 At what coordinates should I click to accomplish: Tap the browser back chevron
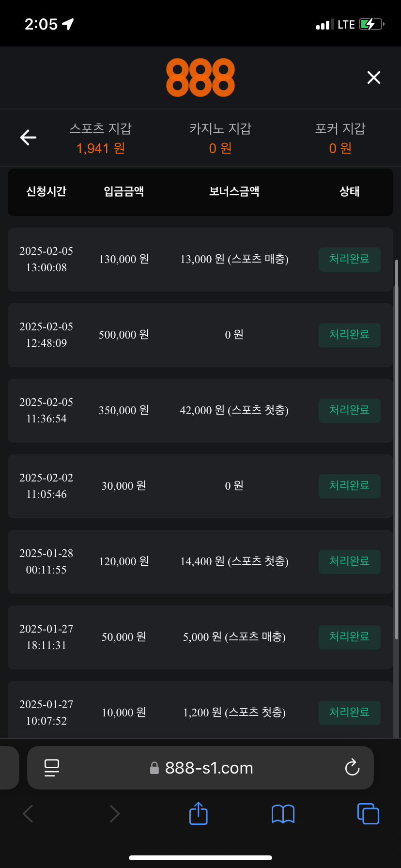28,814
